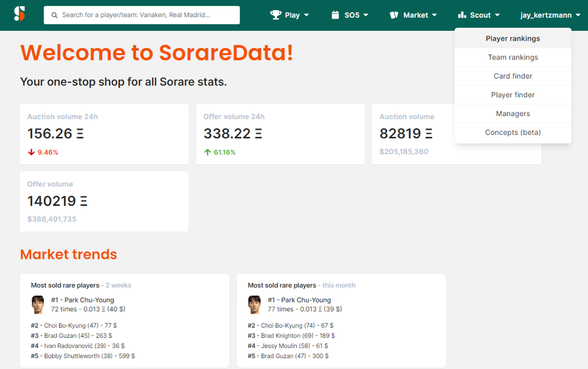Click the SorareData logo icon
The width and height of the screenshot is (588, 369).
click(20, 14)
